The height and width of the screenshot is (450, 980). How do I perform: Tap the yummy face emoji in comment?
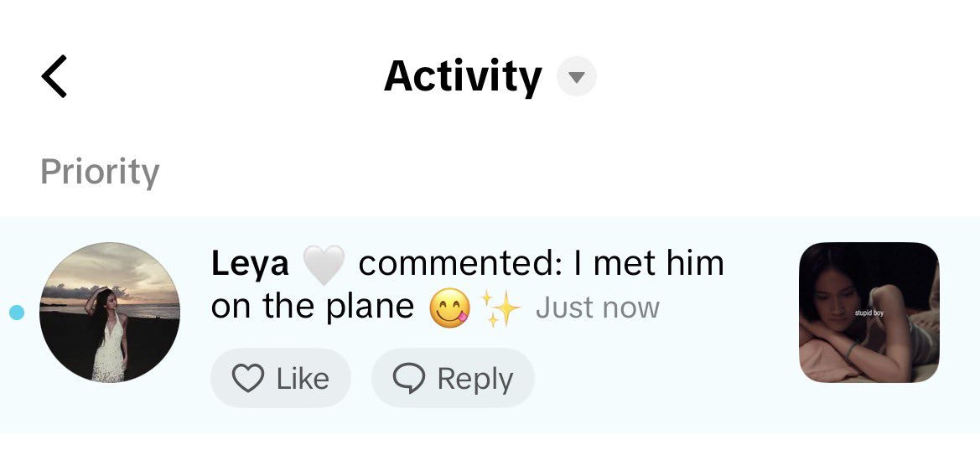click(449, 308)
